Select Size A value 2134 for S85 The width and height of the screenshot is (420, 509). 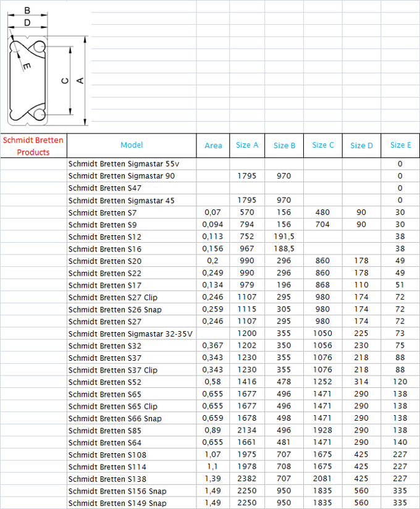coord(247,430)
